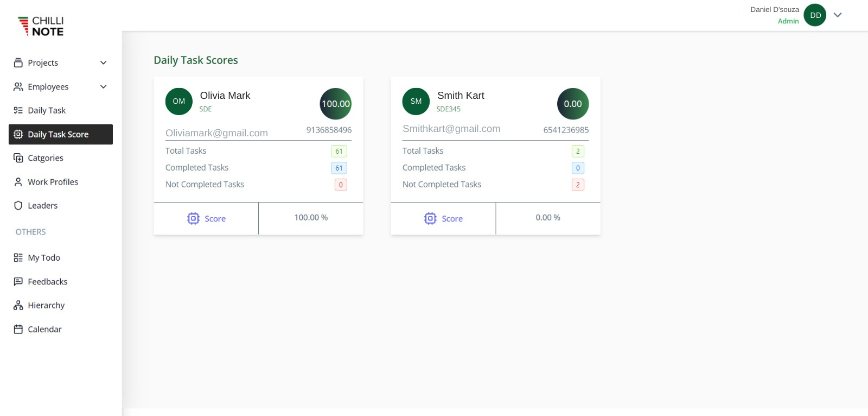
Task: Click Score button on Olivia Mark's card
Action: pyautogui.click(x=206, y=218)
